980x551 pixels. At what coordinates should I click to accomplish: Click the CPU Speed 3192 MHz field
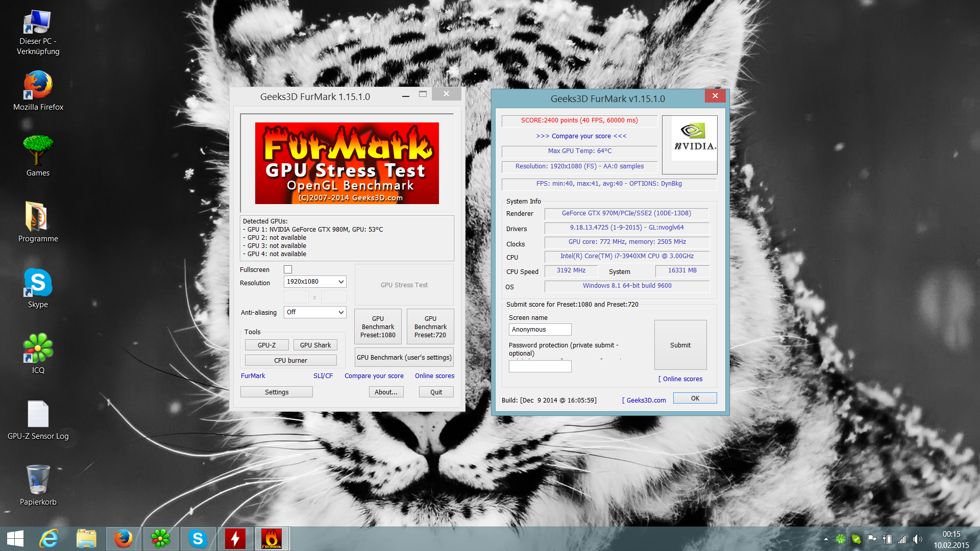[x=571, y=270]
